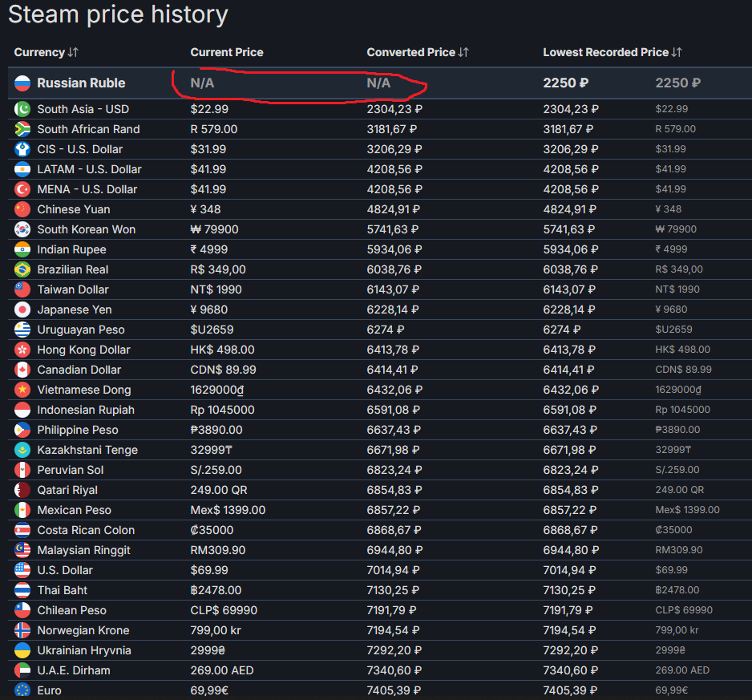The height and width of the screenshot is (700, 752).
Task: Select the Kazakhstani Tenge converted price 6671,98
Action: coord(394,450)
